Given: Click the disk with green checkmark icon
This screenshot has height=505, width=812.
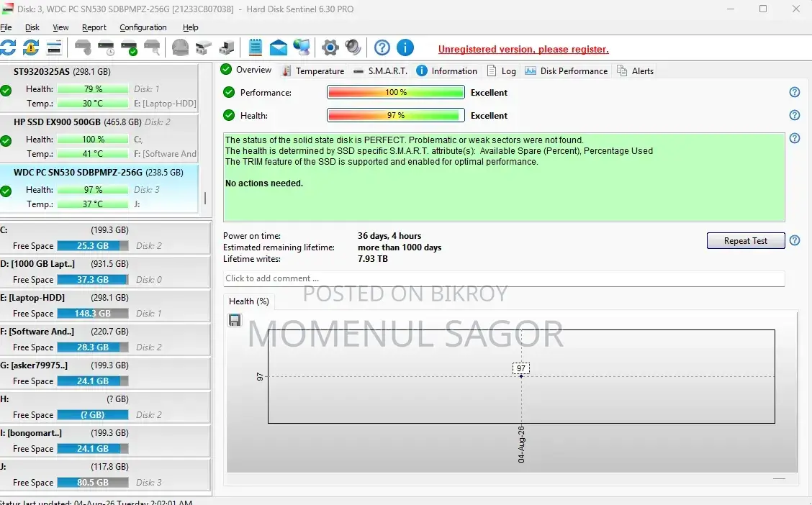Looking at the screenshot, I should tap(129, 47).
